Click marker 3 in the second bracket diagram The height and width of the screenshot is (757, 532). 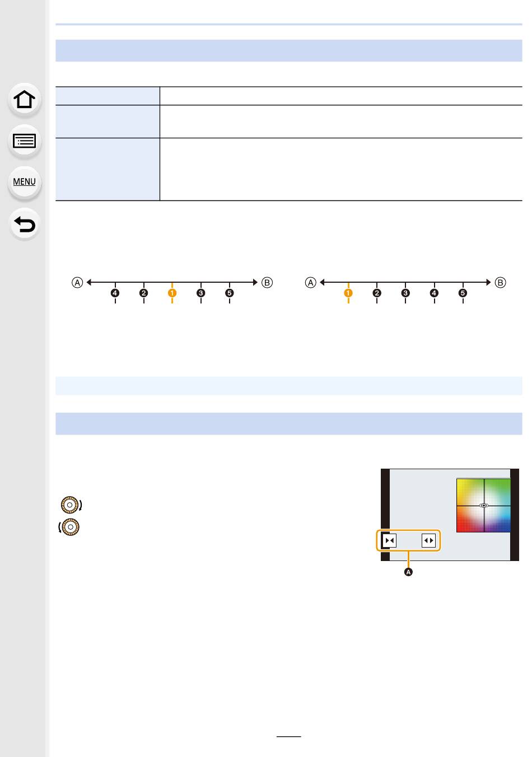click(405, 293)
